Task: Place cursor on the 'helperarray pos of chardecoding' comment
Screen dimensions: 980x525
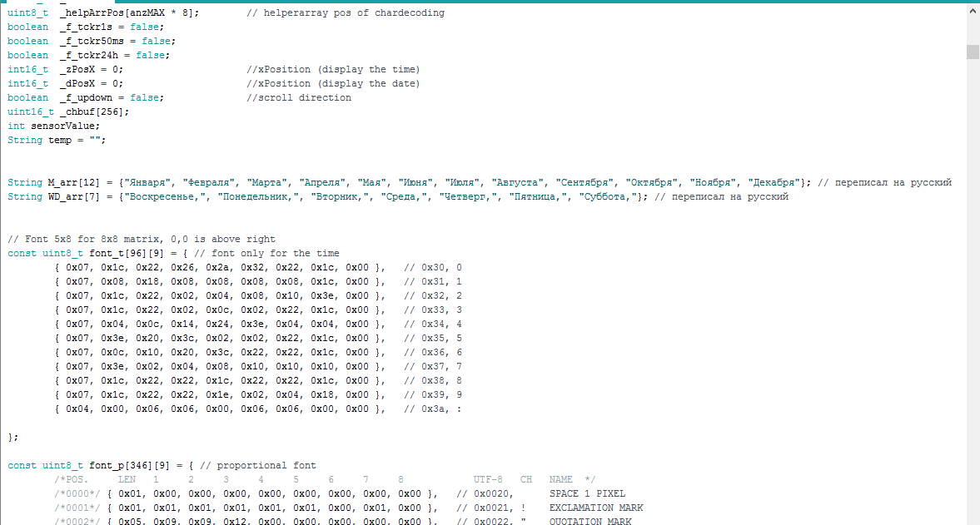Action: click(x=345, y=13)
